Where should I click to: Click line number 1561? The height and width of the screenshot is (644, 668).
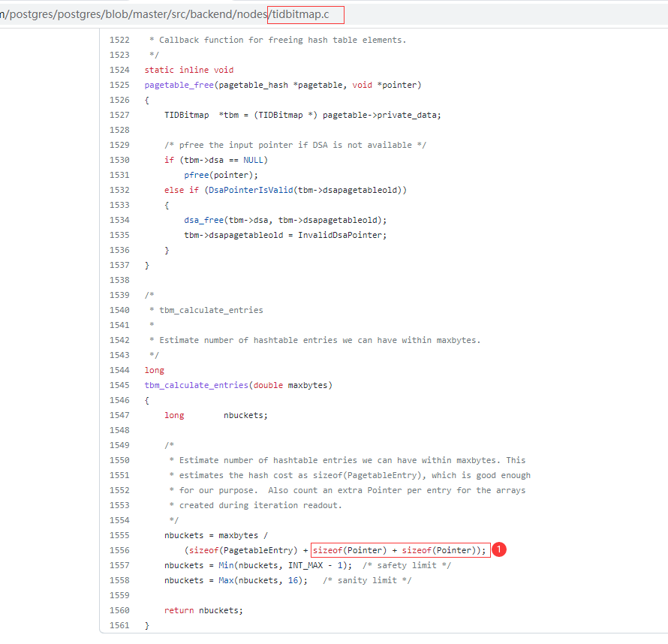click(x=119, y=625)
